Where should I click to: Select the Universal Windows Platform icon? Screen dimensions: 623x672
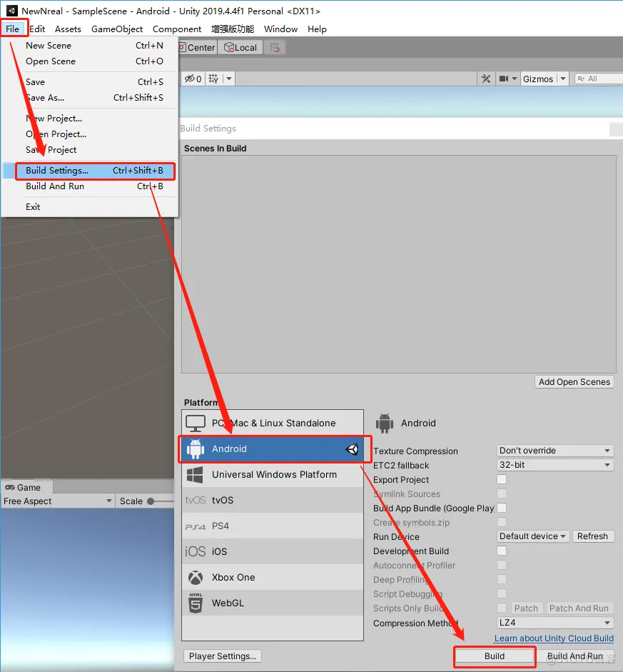click(196, 475)
